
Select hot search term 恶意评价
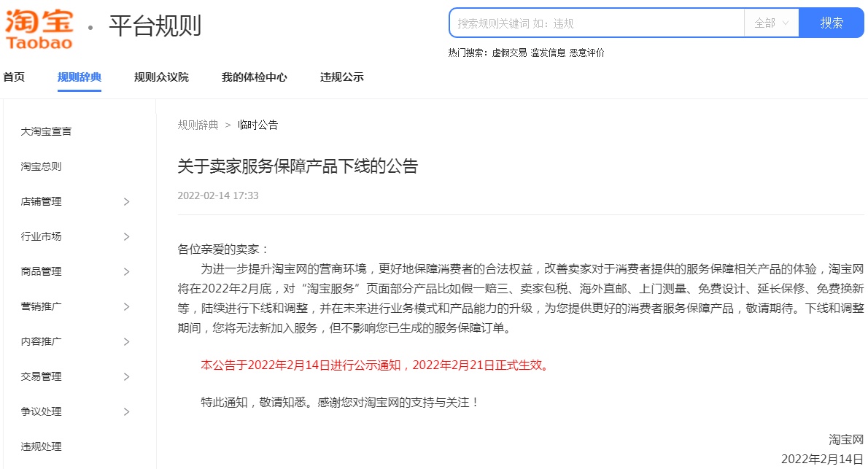tap(586, 53)
